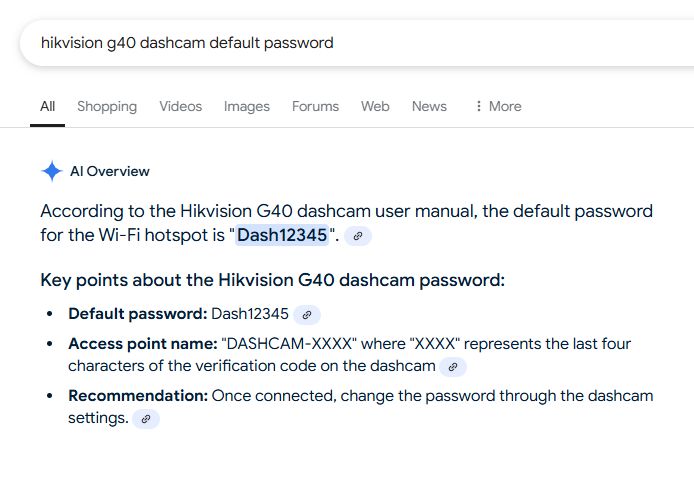Show Web-only results tab
694x483 pixels.
tap(375, 106)
